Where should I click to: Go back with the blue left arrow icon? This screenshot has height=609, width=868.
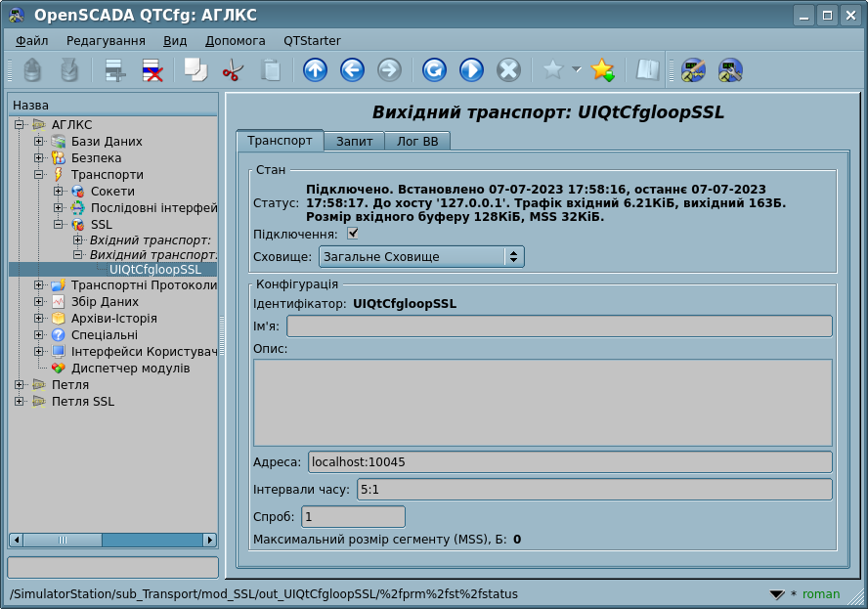click(352, 70)
